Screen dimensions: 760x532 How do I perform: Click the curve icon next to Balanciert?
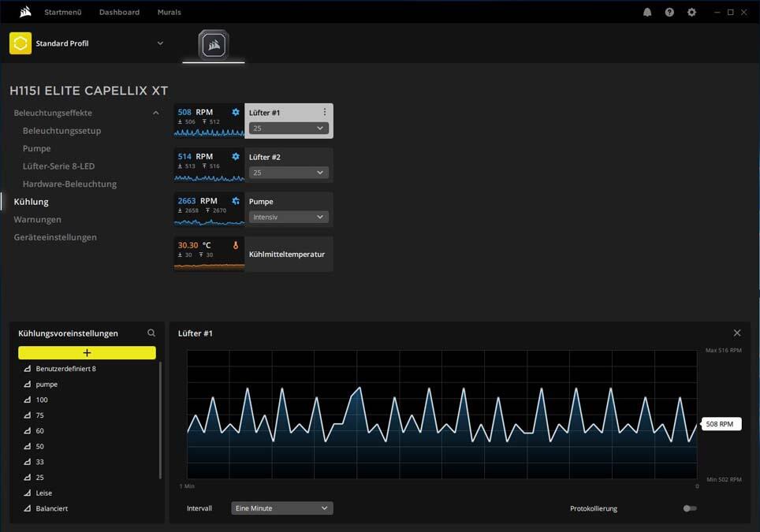27,508
